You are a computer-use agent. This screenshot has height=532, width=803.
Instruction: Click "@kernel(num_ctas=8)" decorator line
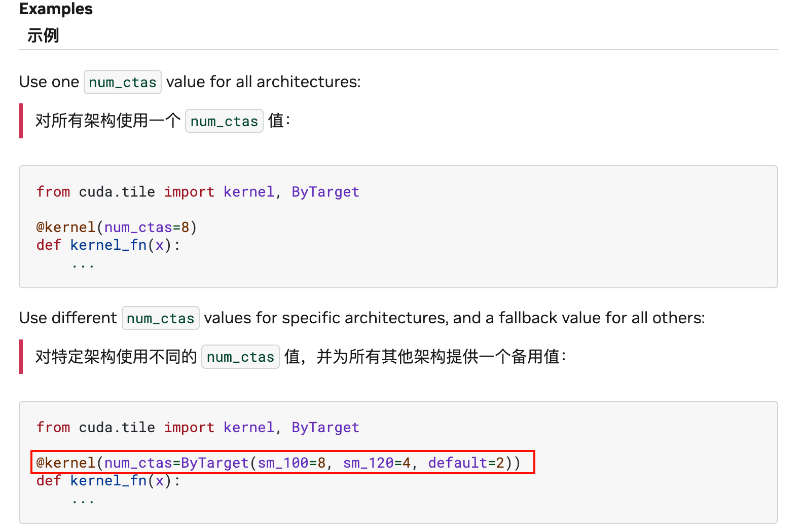click(116, 227)
